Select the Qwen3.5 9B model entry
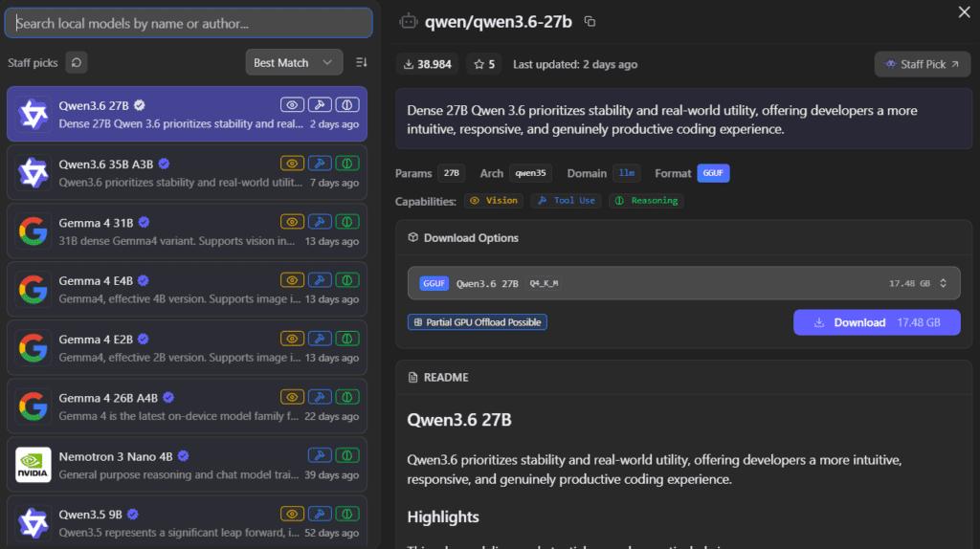Viewport: 980px width, 549px height. (187, 523)
